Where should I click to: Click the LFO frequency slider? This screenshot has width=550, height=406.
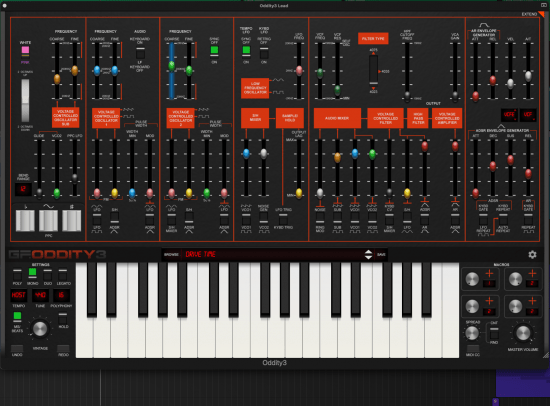coord(299,71)
